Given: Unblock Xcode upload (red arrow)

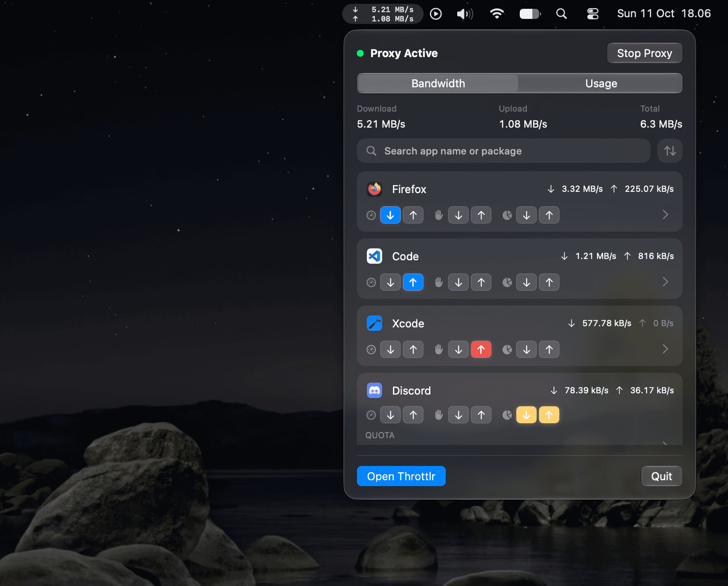Looking at the screenshot, I should tap(481, 350).
